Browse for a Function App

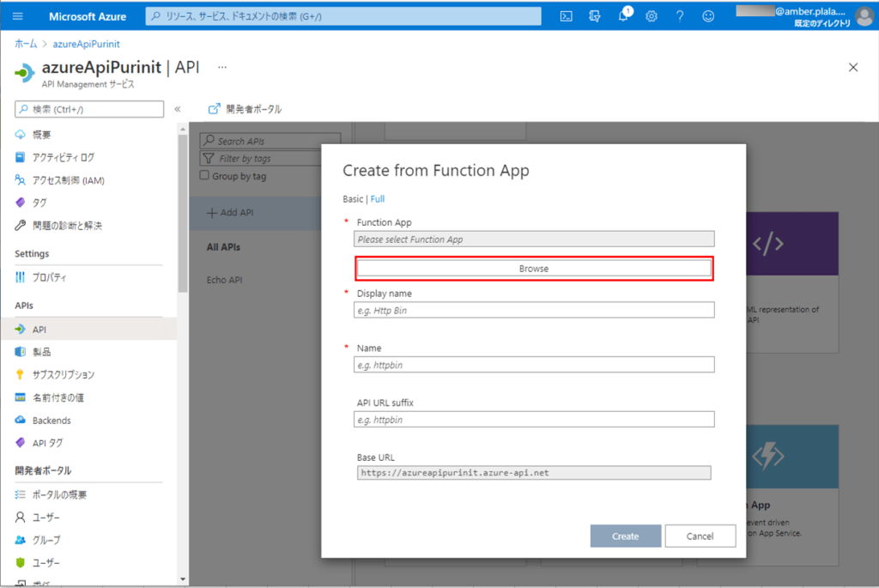tap(533, 268)
